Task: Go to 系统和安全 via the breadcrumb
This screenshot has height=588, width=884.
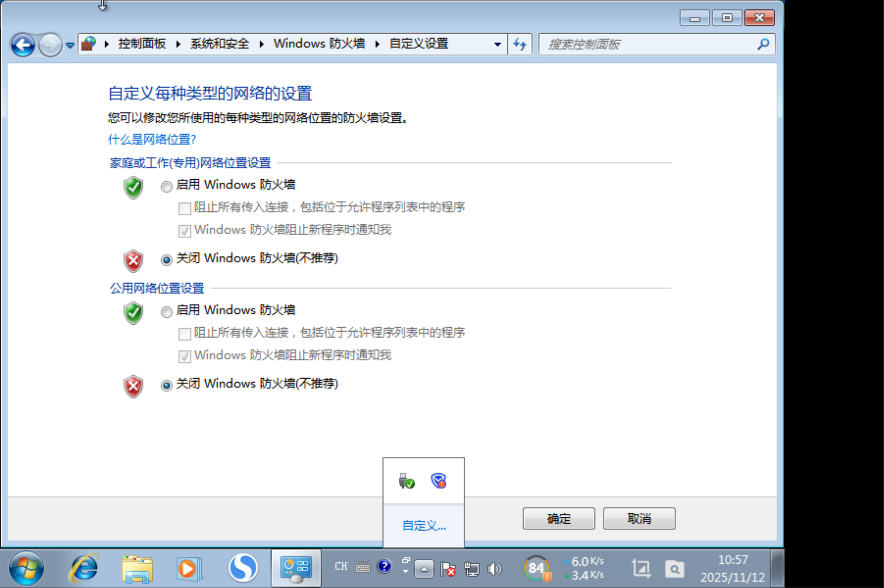Action: click(219, 44)
